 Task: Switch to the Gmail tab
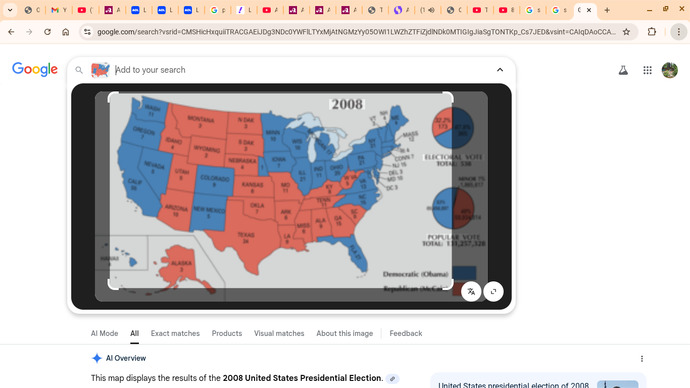click(x=59, y=10)
